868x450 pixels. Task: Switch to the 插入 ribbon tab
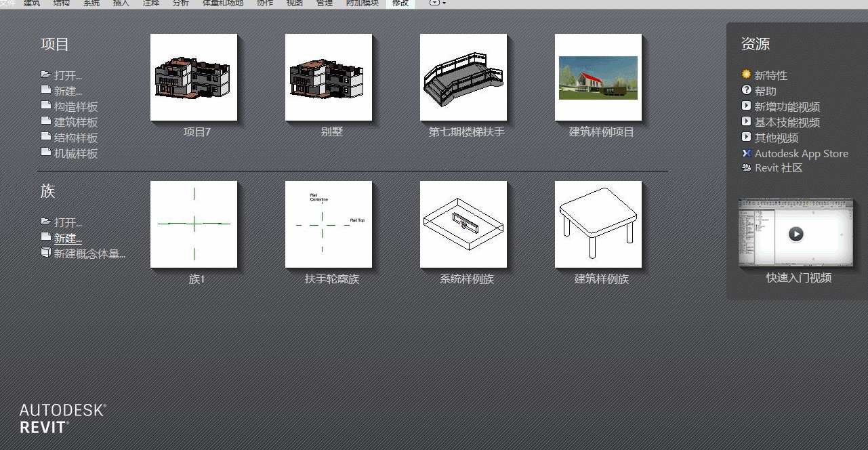[121, 3]
